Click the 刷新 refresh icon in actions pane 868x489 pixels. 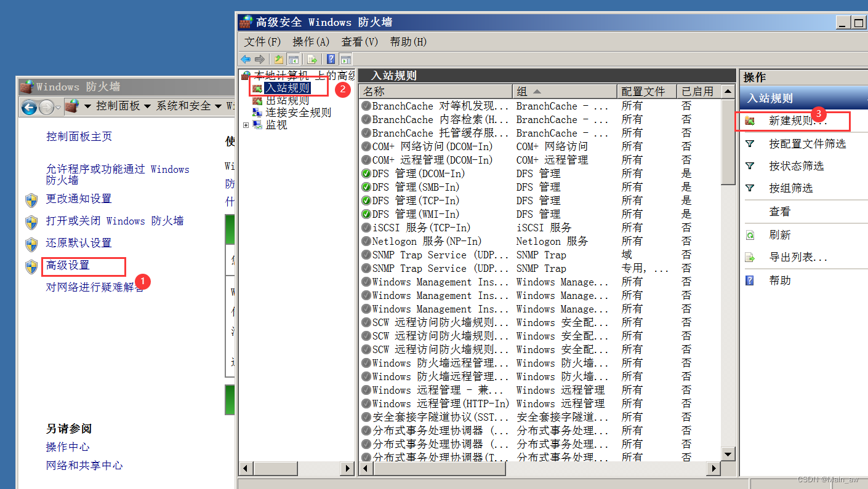750,235
